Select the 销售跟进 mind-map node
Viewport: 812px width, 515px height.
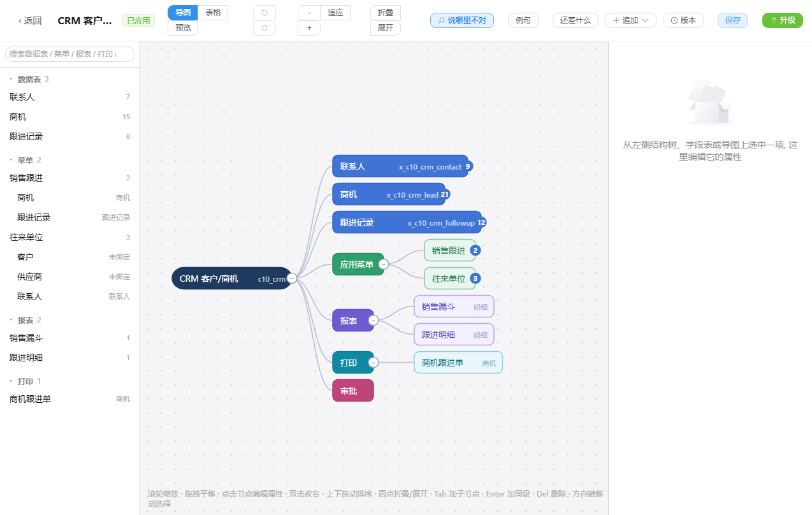click(449, 250)
